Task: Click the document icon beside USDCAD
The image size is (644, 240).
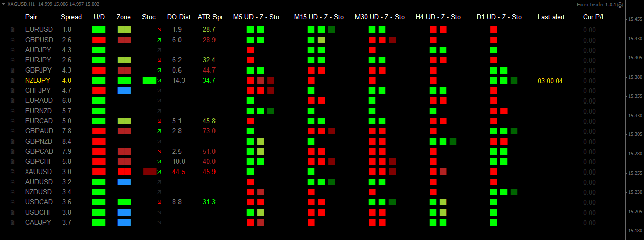Action: point(13,202)
